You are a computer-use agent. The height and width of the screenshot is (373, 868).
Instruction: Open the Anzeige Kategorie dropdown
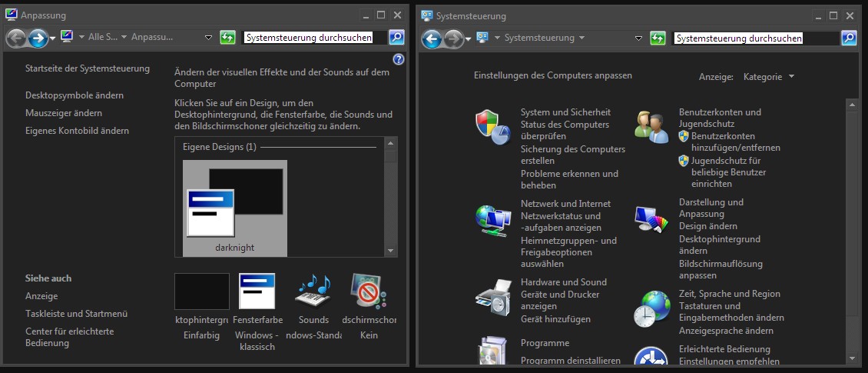(x=768, y=76)
